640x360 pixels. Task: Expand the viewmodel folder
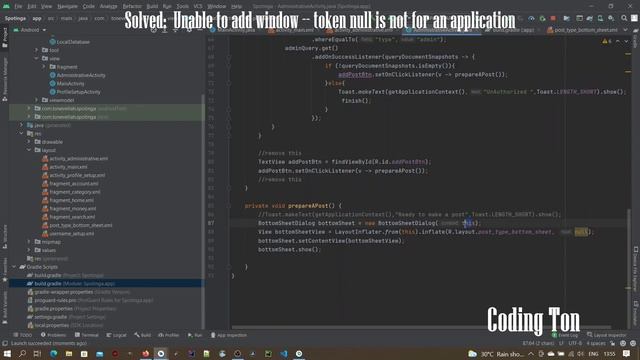[x=36, y=100]
